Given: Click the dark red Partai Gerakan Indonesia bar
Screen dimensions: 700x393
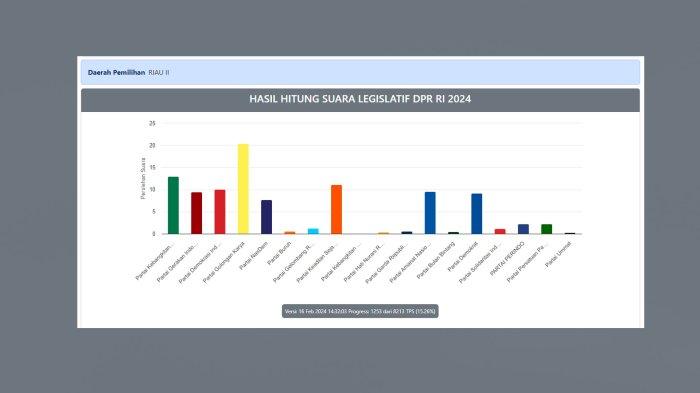Looking at the screenshot, I should (x=196, y=213).
